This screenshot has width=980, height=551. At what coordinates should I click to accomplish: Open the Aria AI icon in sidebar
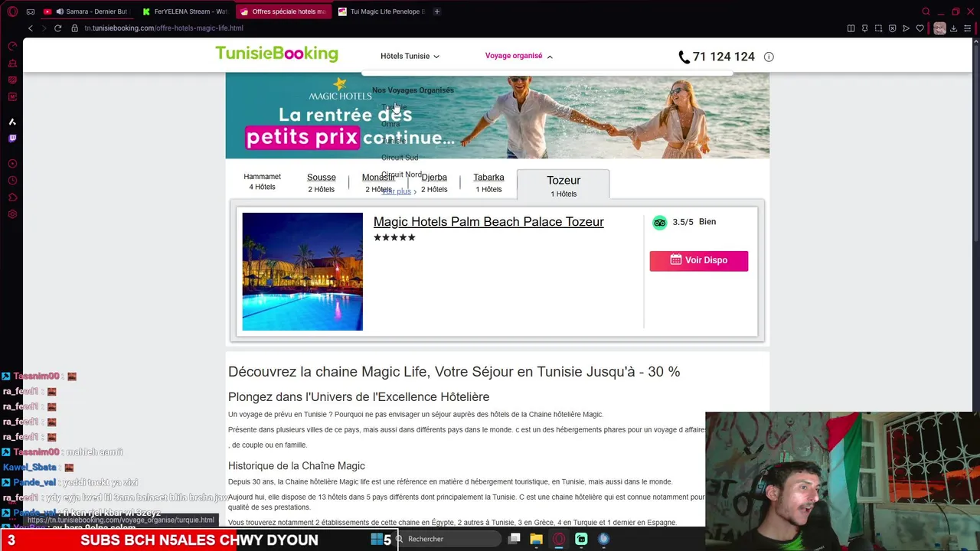click(12, 122)
